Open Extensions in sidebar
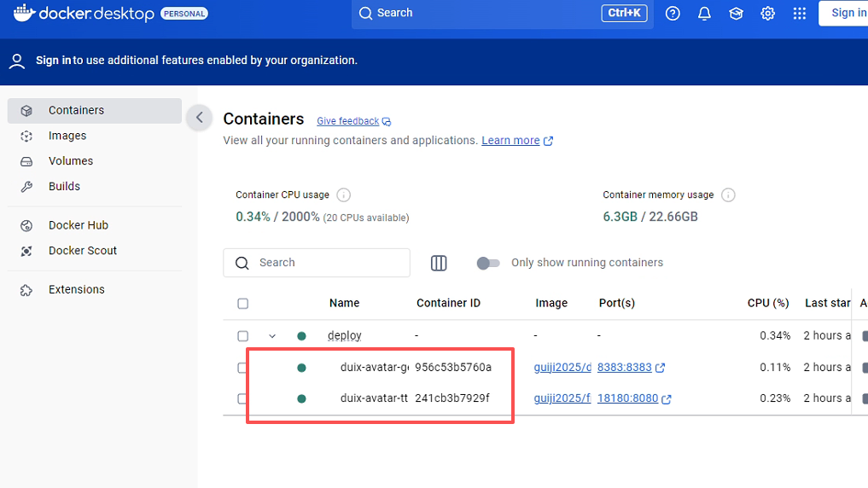This screenshot has width=868, height=488. pos(95,289)
